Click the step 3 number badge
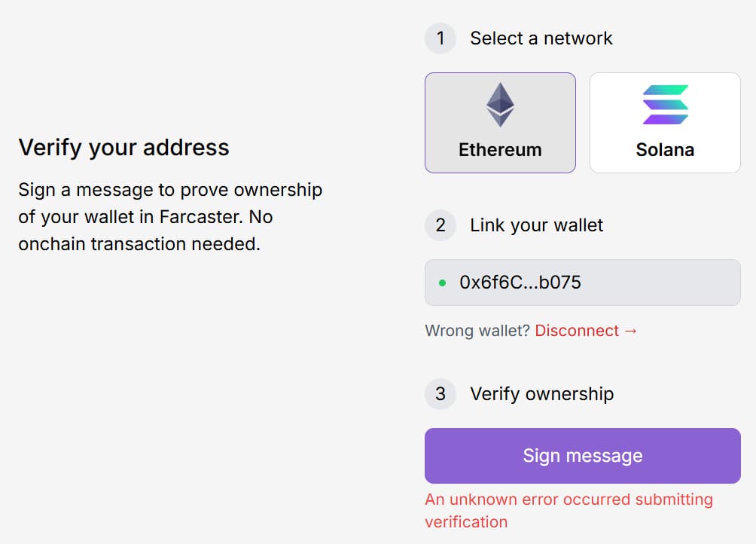 click(440, 394)
